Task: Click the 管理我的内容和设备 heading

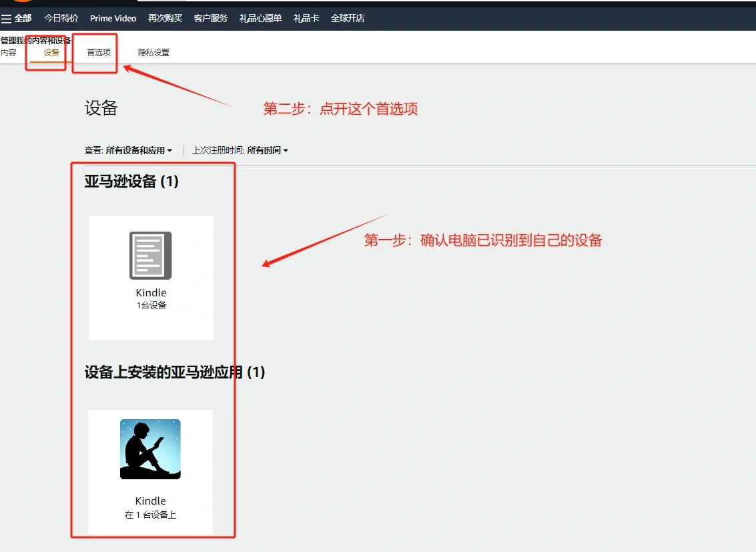Action: click(35, 41)
